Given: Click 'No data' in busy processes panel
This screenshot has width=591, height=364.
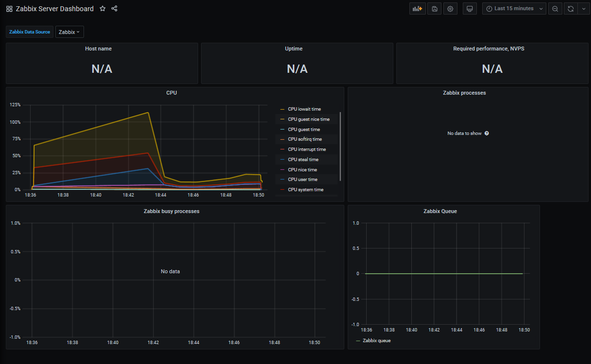Looking at the screenshot, I should point(170,271).
